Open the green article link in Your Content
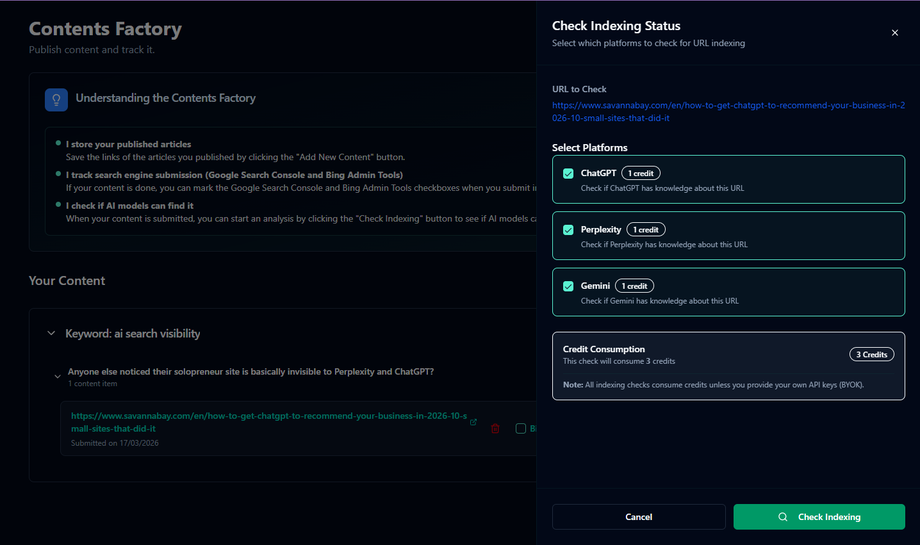 pos(270,422)
